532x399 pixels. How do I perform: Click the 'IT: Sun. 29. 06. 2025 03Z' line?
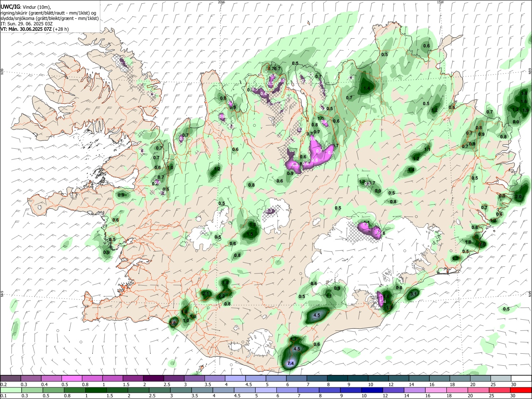click(x=26, y=24)
